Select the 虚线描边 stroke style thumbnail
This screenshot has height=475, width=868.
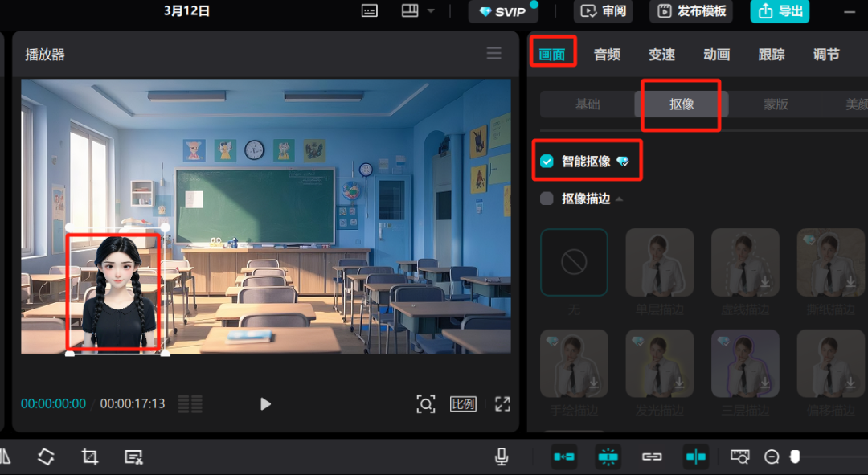tap(745, 263)
